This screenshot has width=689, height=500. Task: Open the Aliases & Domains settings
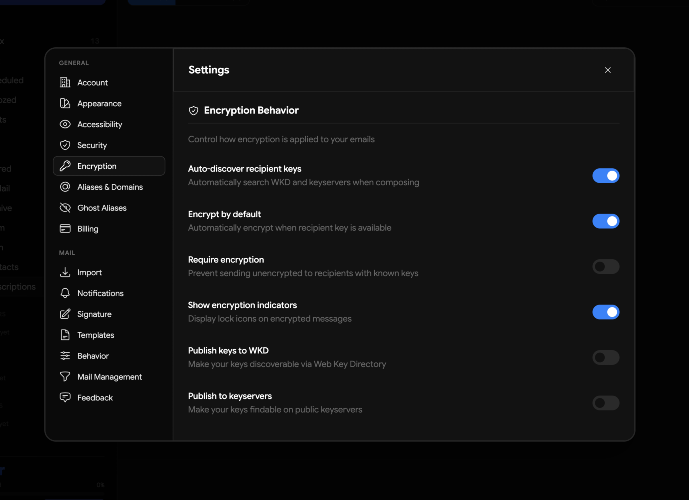(109, 187)
